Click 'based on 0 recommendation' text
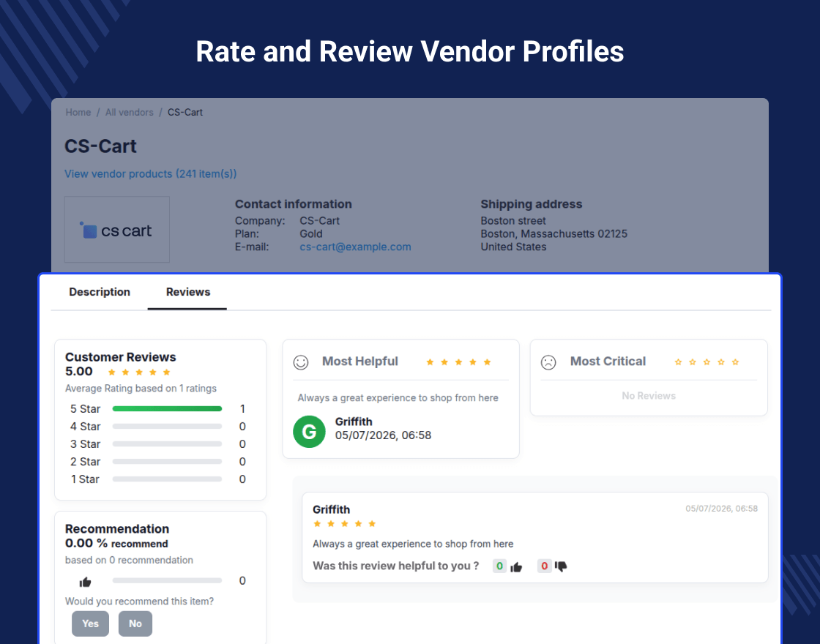This screenshot has height=644, width=820. coord(129,560)
